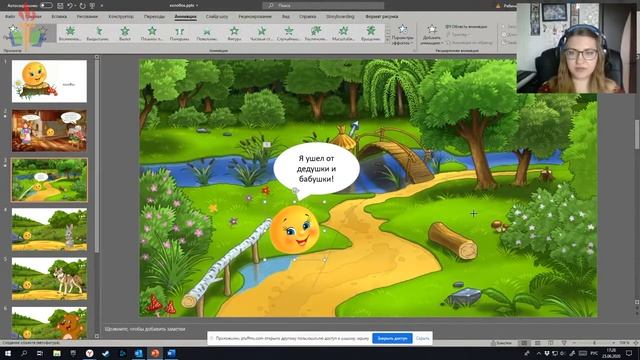Screen dimensions: 640x360
Task: Apply the Увеличение с поворотом animation effect
Action: 316,33
